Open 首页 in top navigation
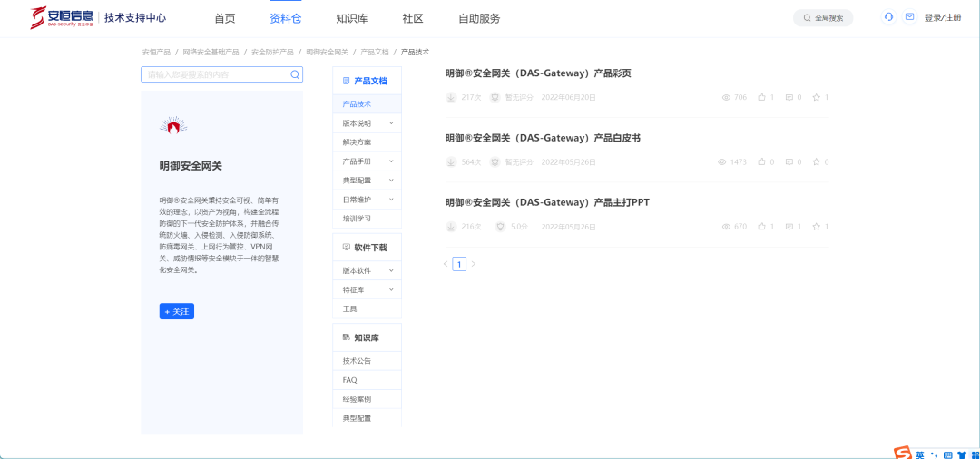980x459 pixels. [x=225, y=19]
